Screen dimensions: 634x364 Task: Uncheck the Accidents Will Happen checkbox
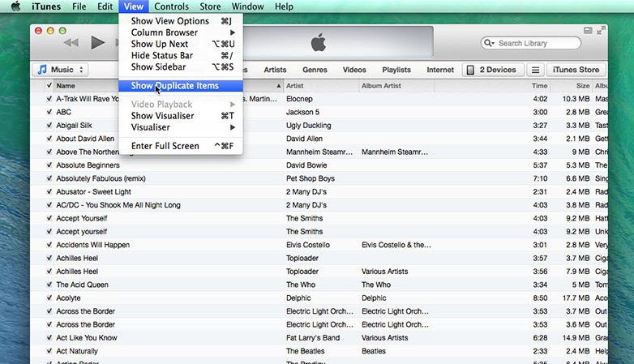[x=49, y=244]
